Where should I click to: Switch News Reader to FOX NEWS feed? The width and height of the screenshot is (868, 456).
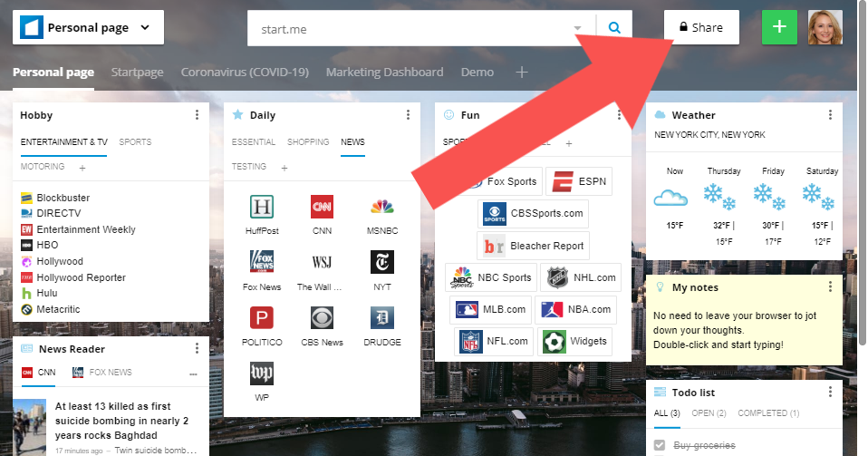pos(102,373)
